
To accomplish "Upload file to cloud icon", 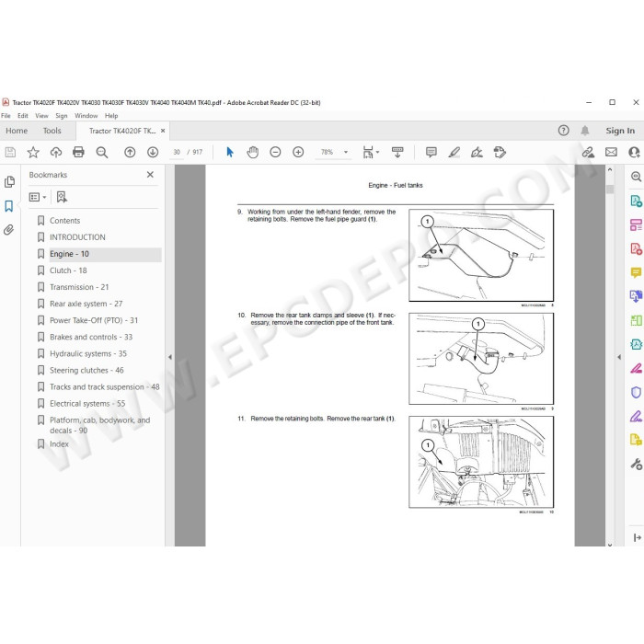I will click(x=56, y=153).
